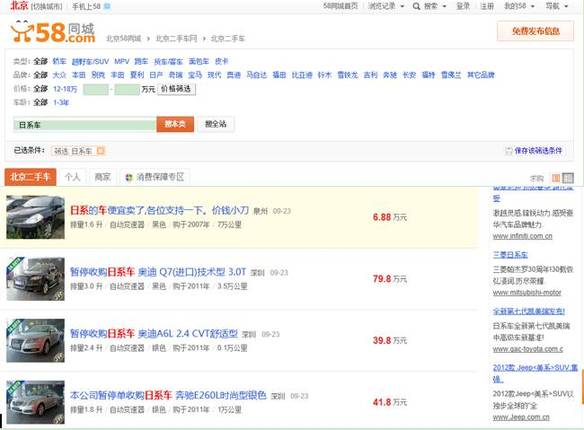The image size is (584, 430).
Task: Click the 登录 link
Action: pyautogui.click(x=463, y=6)
